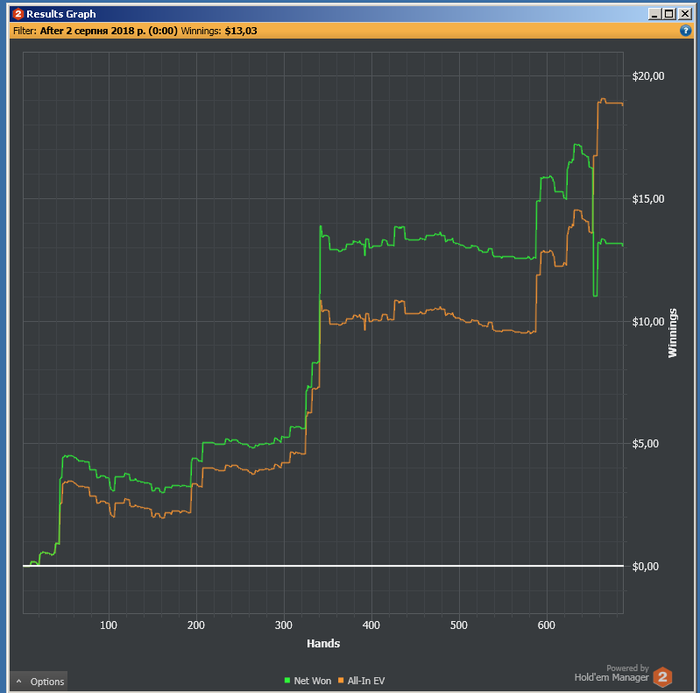Click the '100' hands axis label
700x693 pixels.
tap(108, 625)
